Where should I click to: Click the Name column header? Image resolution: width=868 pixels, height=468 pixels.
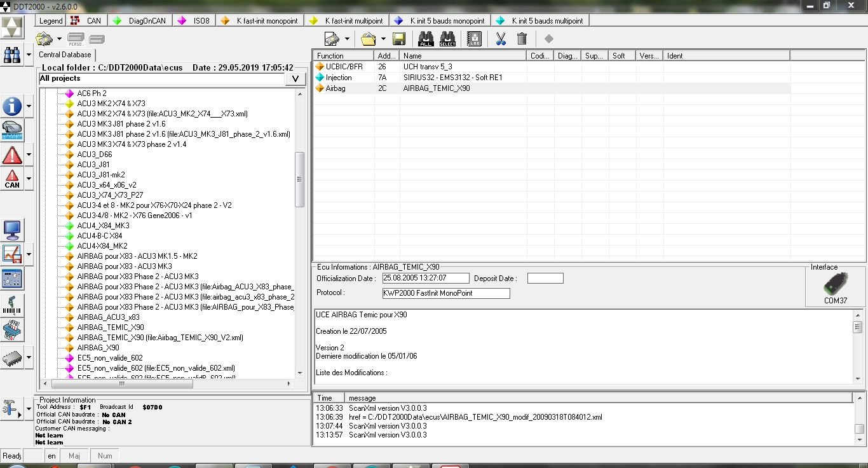point(463,56)
